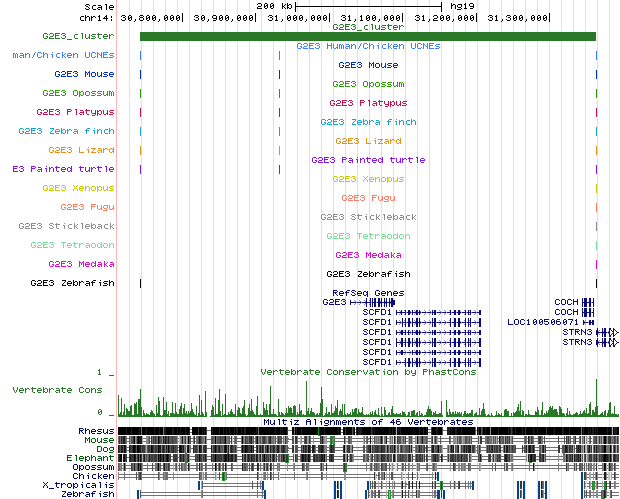
Task: Select the Chicken alignment row label
Action: tap(95, 475)
